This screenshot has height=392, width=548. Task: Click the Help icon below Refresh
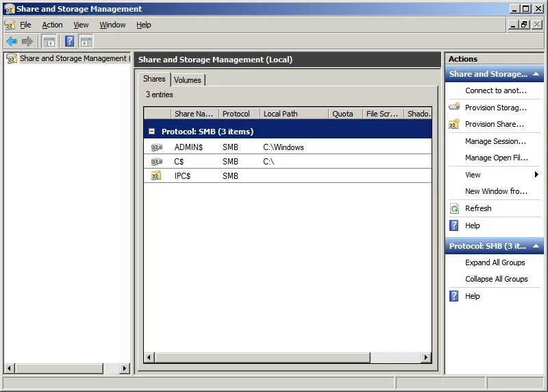pos(453,225)
